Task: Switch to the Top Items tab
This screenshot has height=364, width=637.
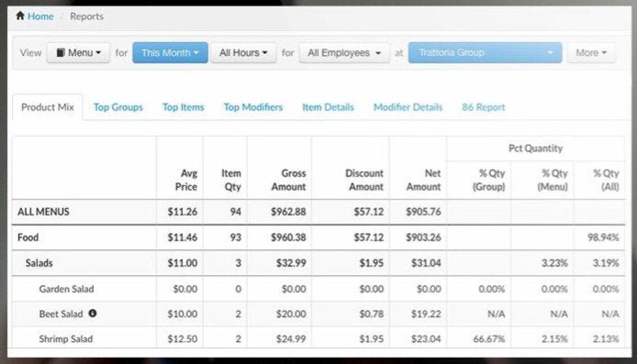Action: point(184,107)
